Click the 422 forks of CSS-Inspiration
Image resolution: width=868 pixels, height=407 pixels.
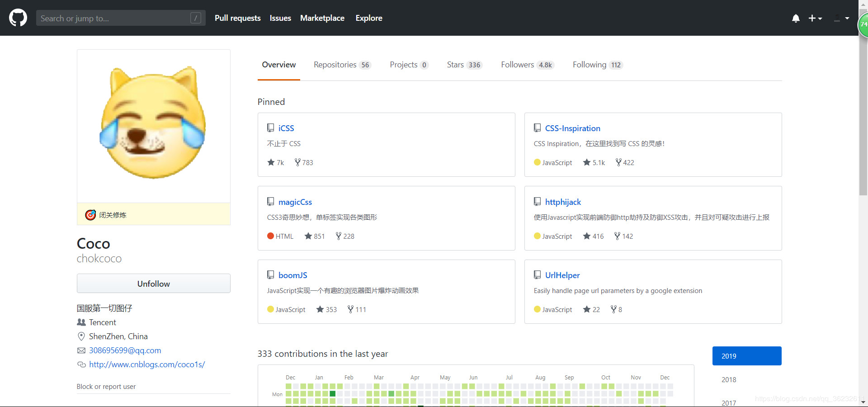[625, 162]
